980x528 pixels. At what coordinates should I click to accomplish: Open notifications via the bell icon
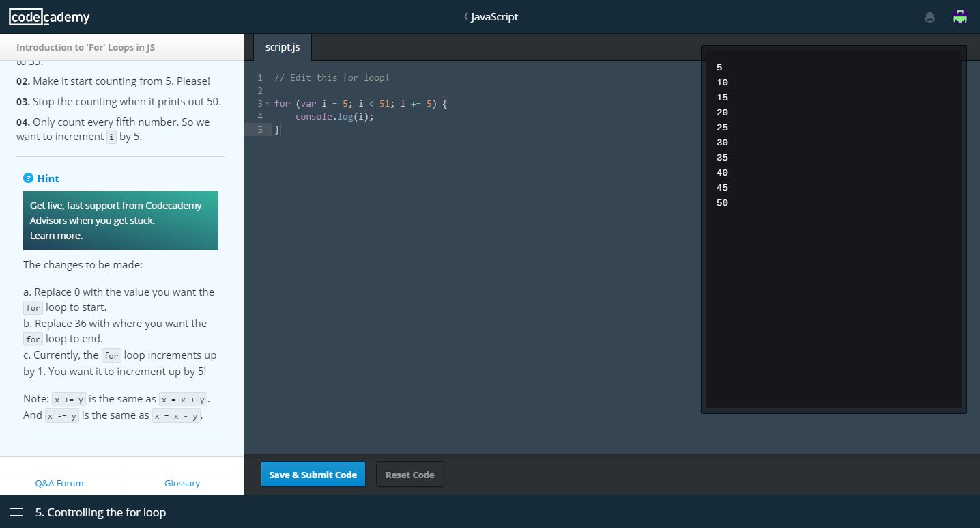point(929,16)
